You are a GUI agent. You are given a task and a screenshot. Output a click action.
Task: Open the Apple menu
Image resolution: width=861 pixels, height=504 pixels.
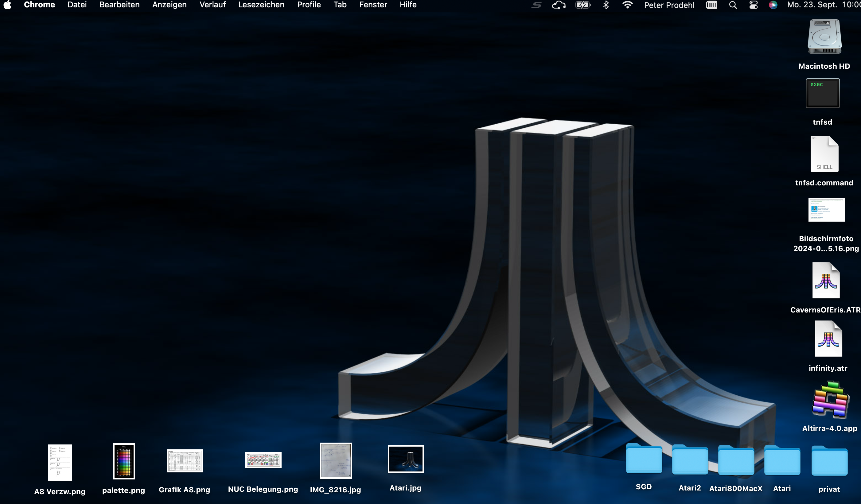pos(7,5)
